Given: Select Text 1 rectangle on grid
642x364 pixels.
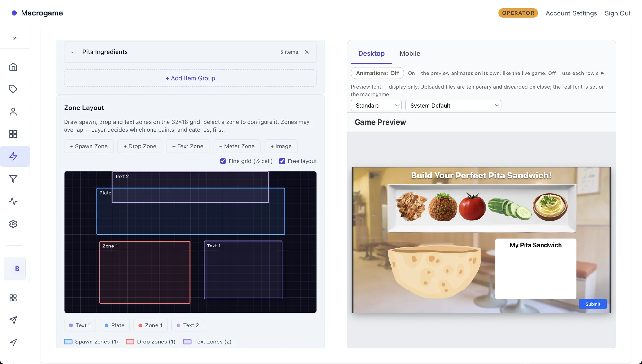Looking at the screenshot, I should 243,270.
